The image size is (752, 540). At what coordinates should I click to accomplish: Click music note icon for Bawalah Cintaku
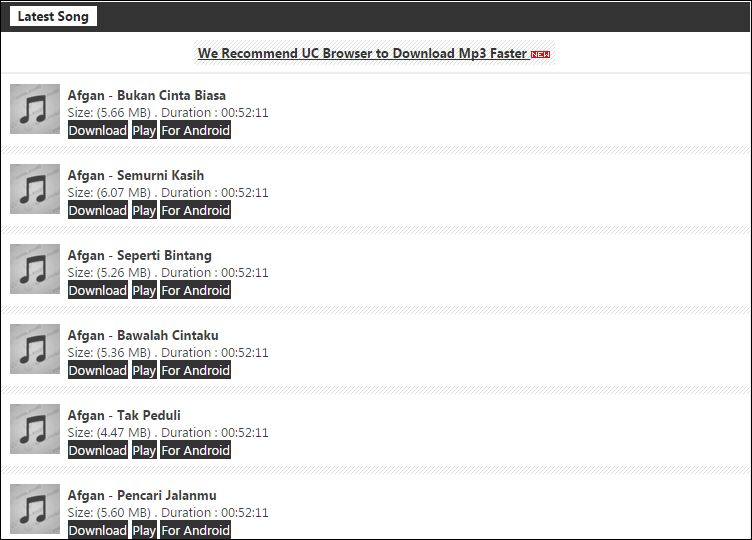pyautogui.click(x=35, y=349)
